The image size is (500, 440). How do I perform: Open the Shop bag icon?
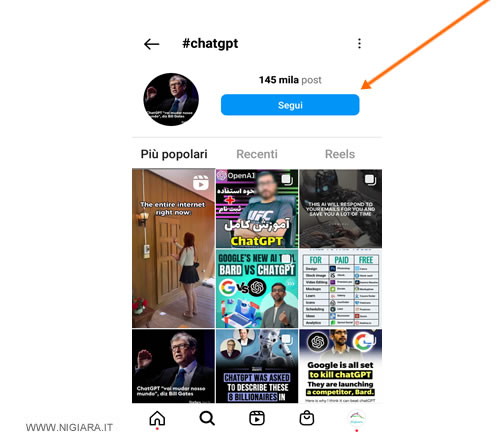pos(307,418)
